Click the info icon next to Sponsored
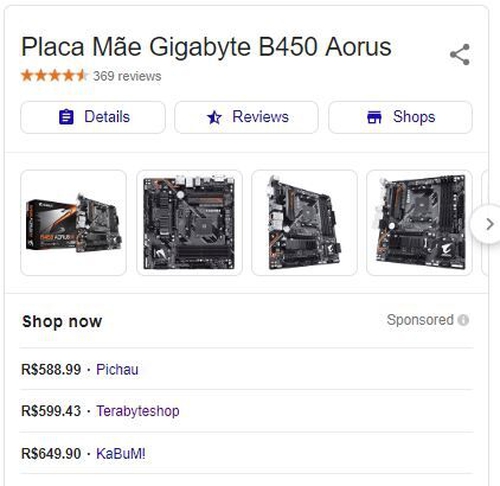 pyautogui.click(x=463, y=320)
